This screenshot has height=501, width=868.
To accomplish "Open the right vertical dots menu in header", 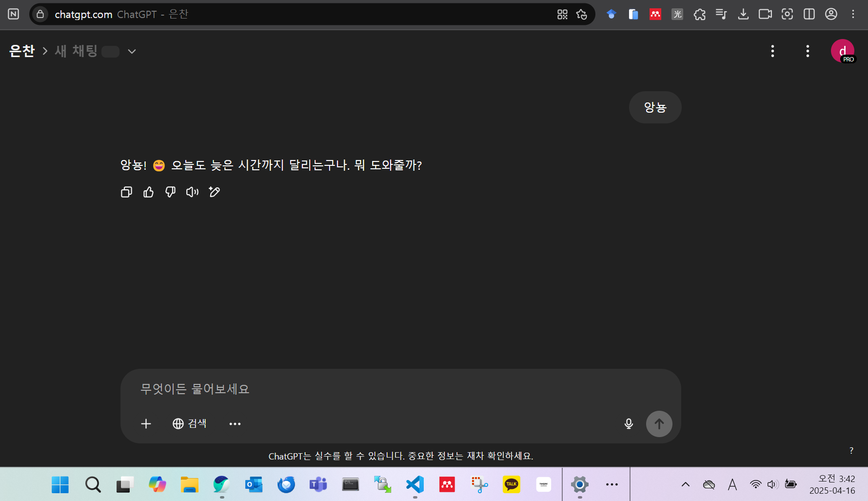I will pyautogui.click(x=808, y=51).
